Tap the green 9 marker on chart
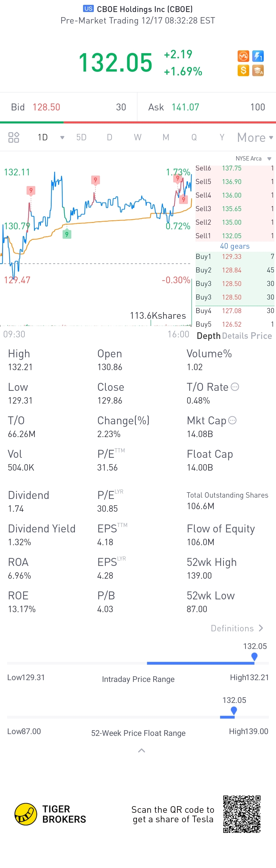 coord(67,234)
